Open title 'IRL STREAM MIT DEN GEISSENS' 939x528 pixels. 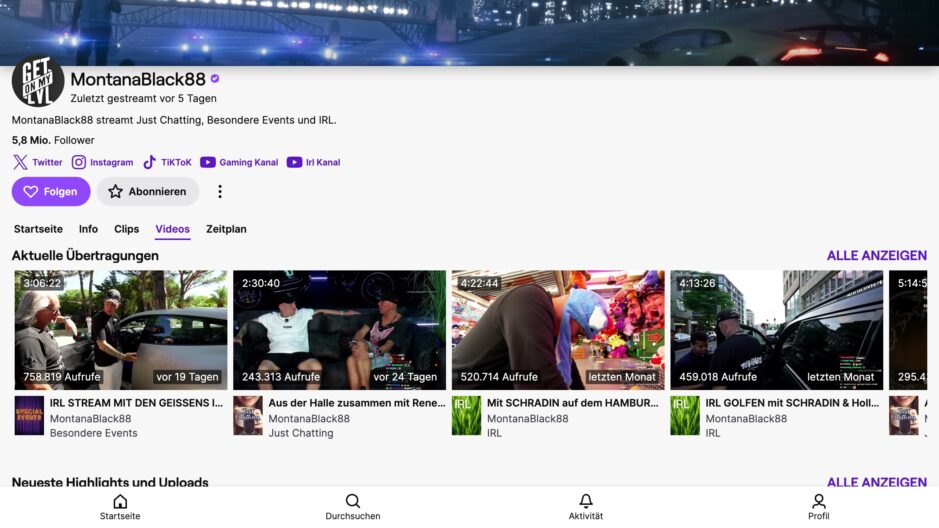click(136, 403)
